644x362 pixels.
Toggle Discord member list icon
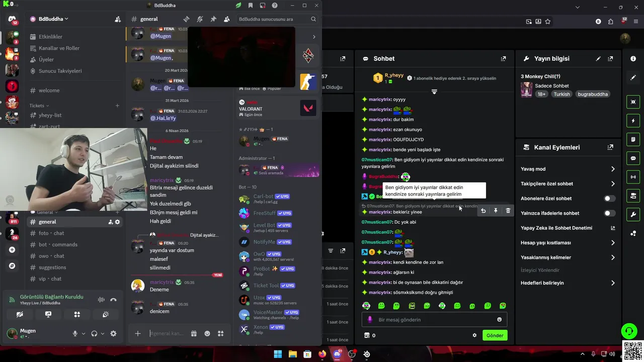pos(227,19)
